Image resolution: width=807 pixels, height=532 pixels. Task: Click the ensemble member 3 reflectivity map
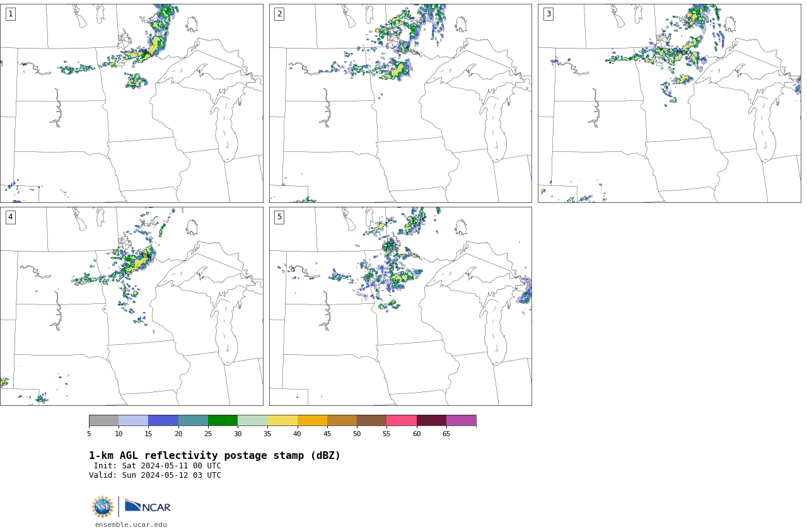tap(669, 103)
